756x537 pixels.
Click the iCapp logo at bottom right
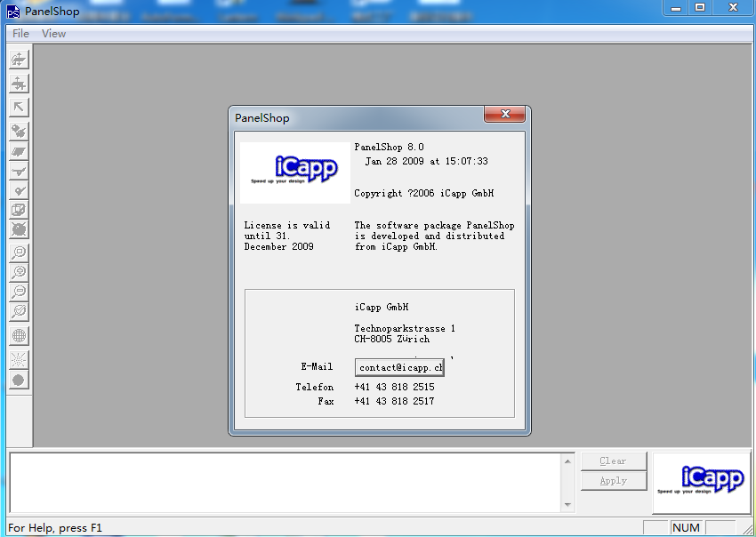[x=701, y=483]
